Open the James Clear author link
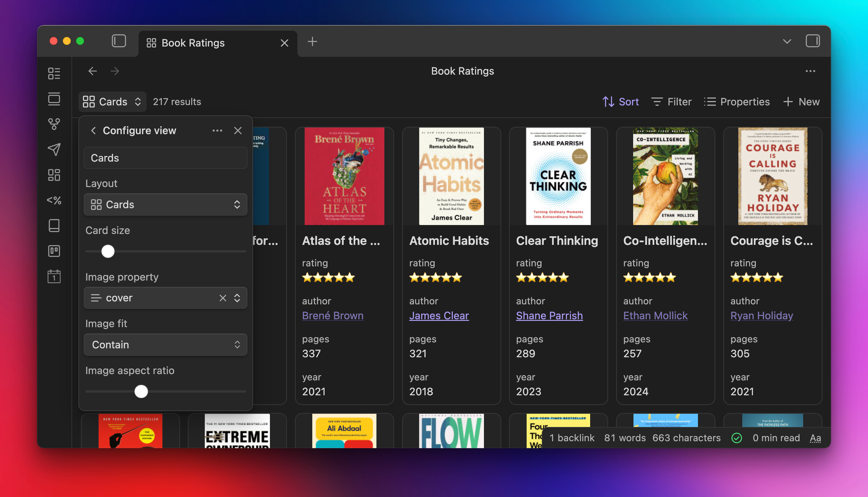 click(x=439, y=316)
